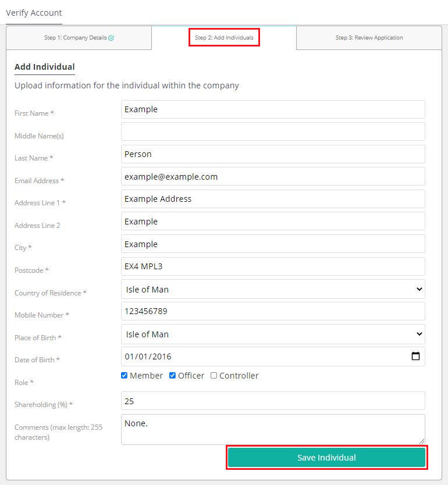
Task: Click the green checkmark icon on Step 1 tab
Action: (111, 38)
